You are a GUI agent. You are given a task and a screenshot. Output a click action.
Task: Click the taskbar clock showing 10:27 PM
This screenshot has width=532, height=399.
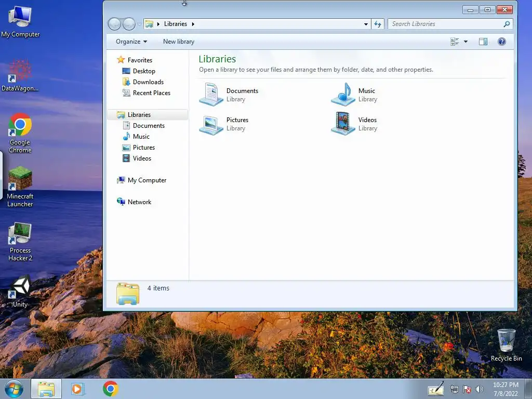coord(506,389)
